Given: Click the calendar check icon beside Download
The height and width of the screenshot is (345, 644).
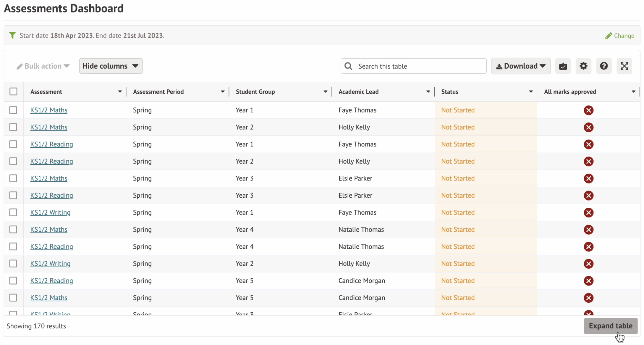Looking at the screenshot, I should coord(563,66).
